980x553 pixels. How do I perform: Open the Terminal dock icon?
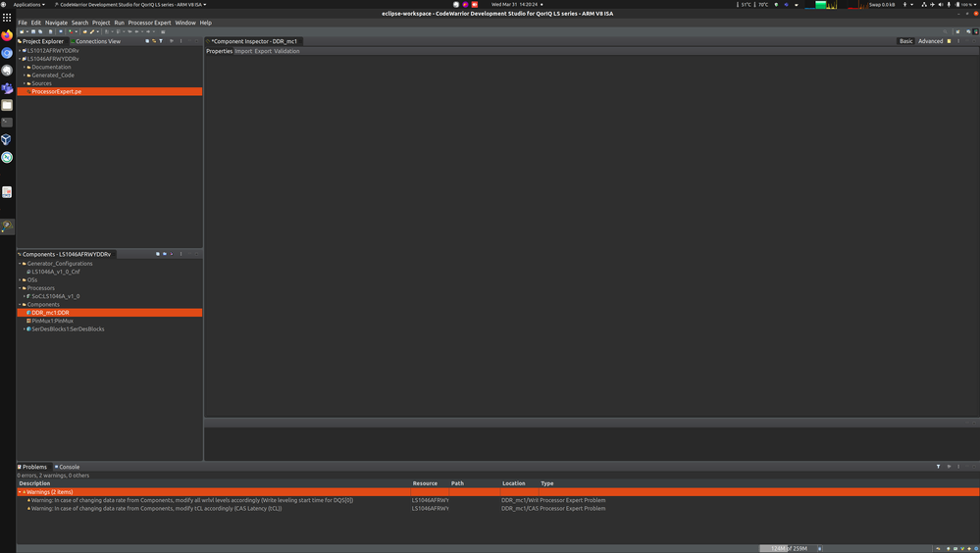tap(7, 123)
